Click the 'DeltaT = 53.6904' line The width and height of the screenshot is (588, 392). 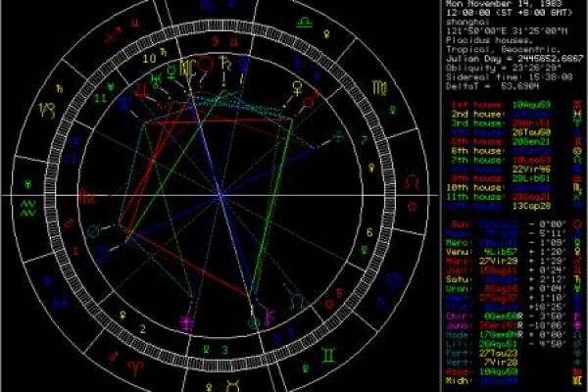pos(492,86)
